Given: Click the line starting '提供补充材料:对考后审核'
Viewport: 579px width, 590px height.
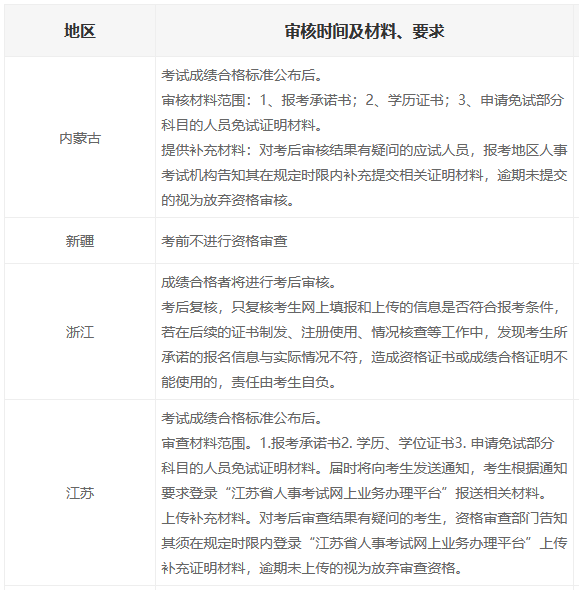Looking at the screenshot, I should [364, 150].
